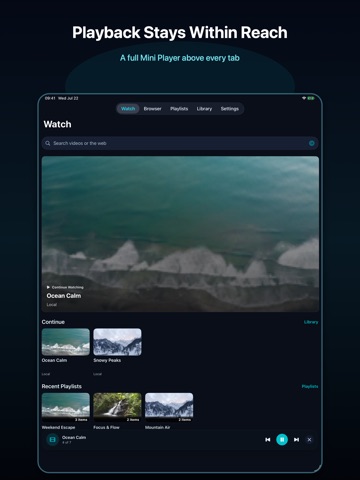
Task: Skip to next track in mini player
Action: pyautogui.click(x=296, y=440)
